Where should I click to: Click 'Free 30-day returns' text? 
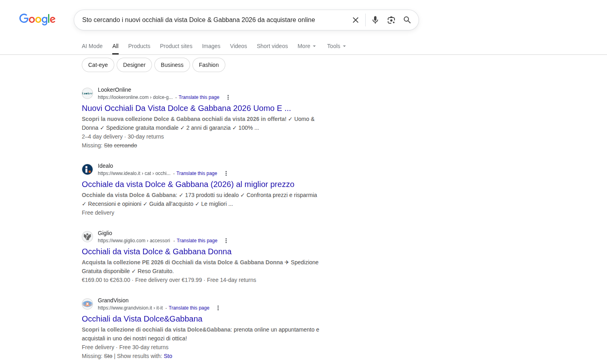tap(144, 347)
